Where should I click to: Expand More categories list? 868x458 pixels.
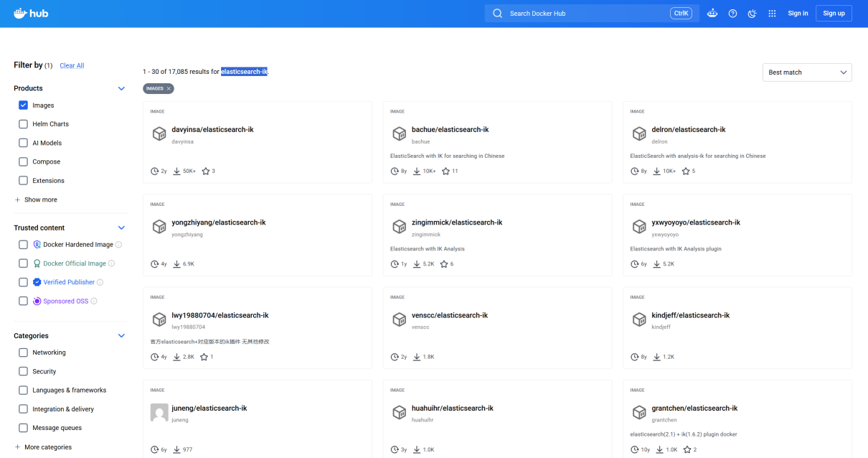coord(43,447)
